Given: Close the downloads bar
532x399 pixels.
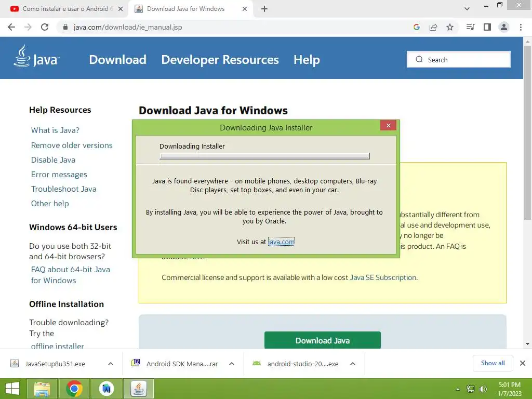Looking at the screenshot, I should 523,363.
